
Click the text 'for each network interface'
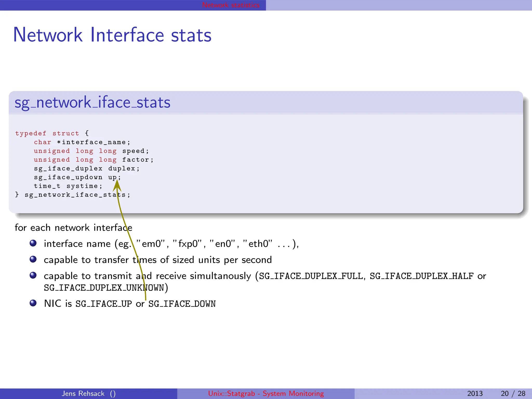74,228
